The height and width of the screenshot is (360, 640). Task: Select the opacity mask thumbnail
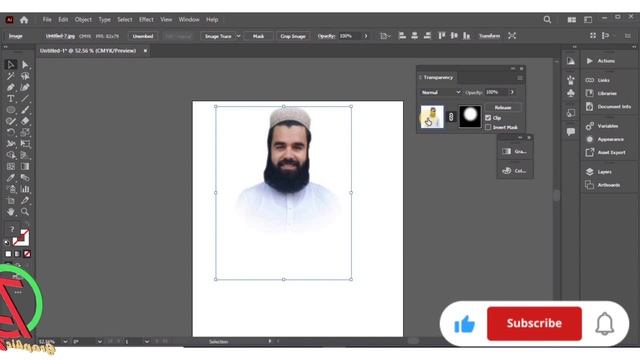[470, 116]
